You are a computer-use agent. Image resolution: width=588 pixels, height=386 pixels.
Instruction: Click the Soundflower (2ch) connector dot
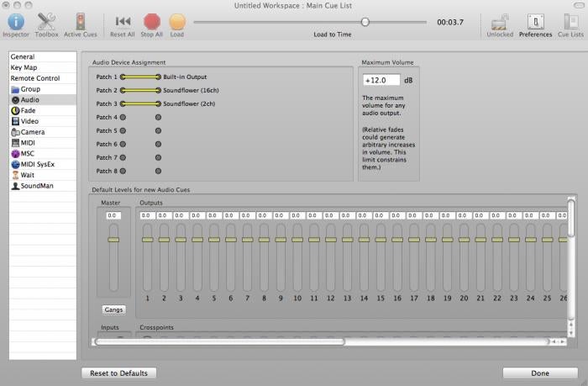point(158,104)
